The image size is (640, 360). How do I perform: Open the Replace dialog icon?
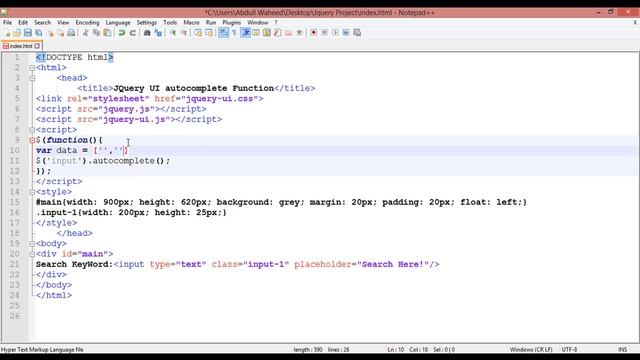[158, 33]
